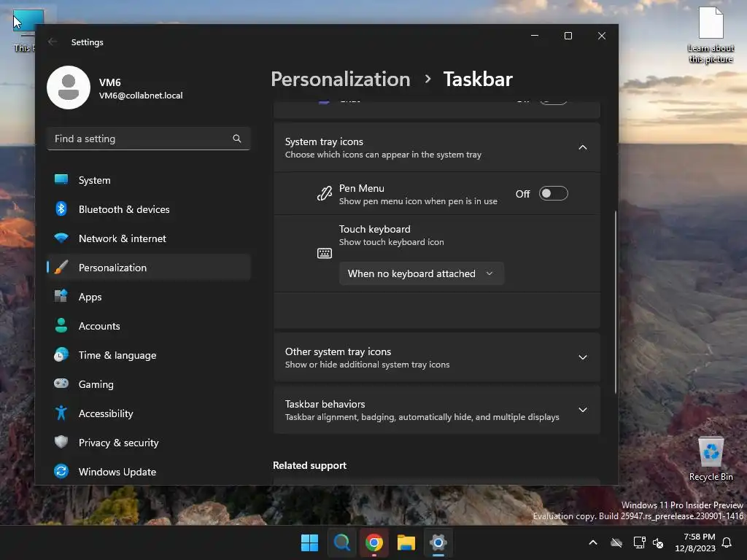Open Gaming settings page
The width and height of the screenshot is (747, 560).
click(x=149, y=384)
